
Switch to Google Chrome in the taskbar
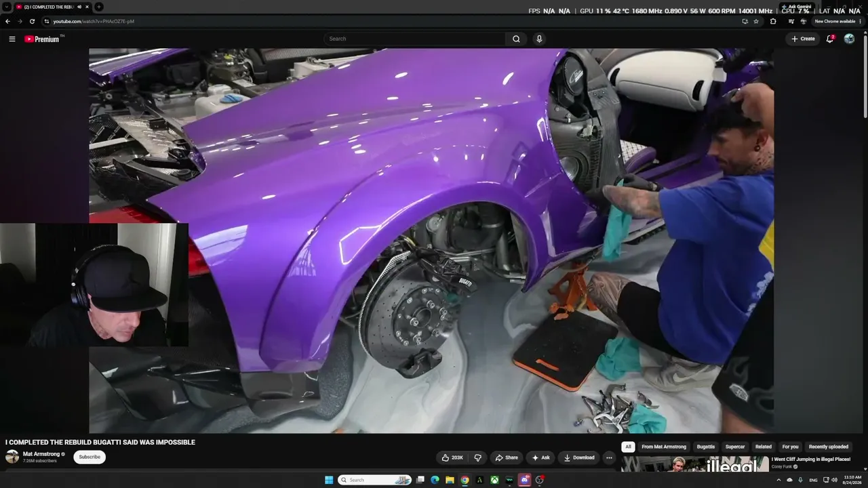[465, 480]
